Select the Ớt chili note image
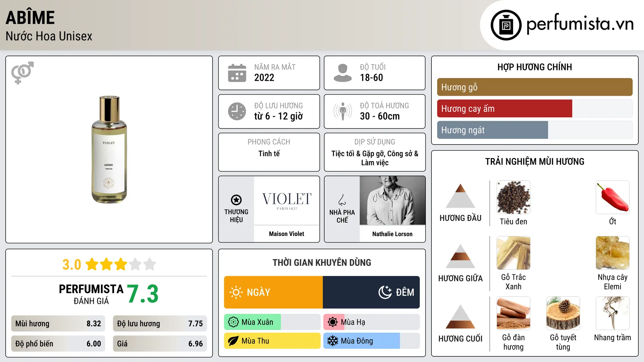Screen dimensions: 644x362 coord(613,197)
